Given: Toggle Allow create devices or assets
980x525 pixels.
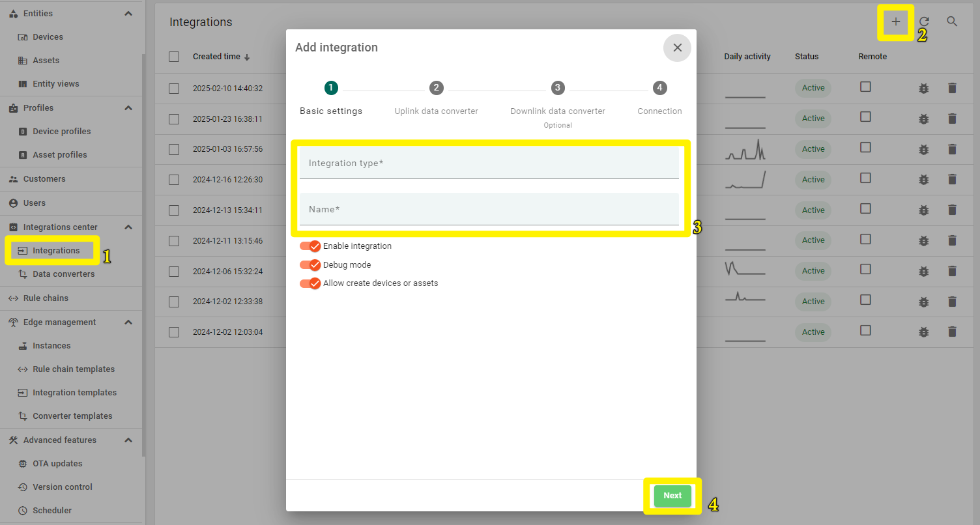Looking at the screenshot, I should pyautogui.click(x=310, y=283).
